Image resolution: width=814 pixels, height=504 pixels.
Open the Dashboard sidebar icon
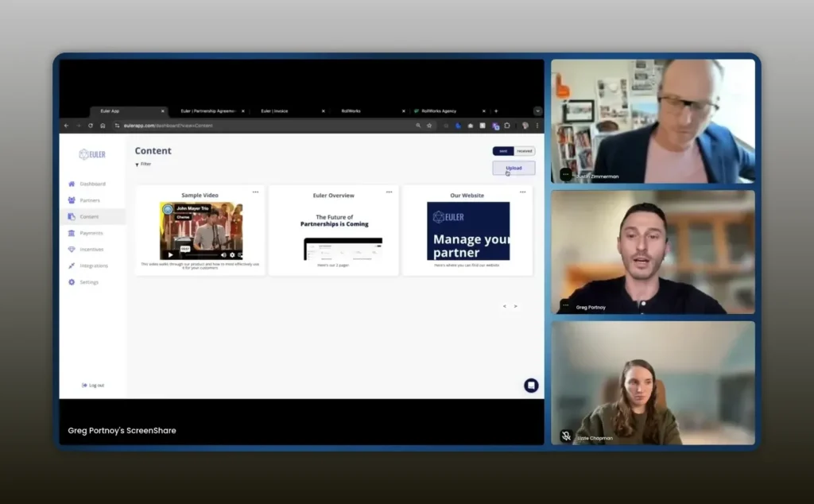72,184
